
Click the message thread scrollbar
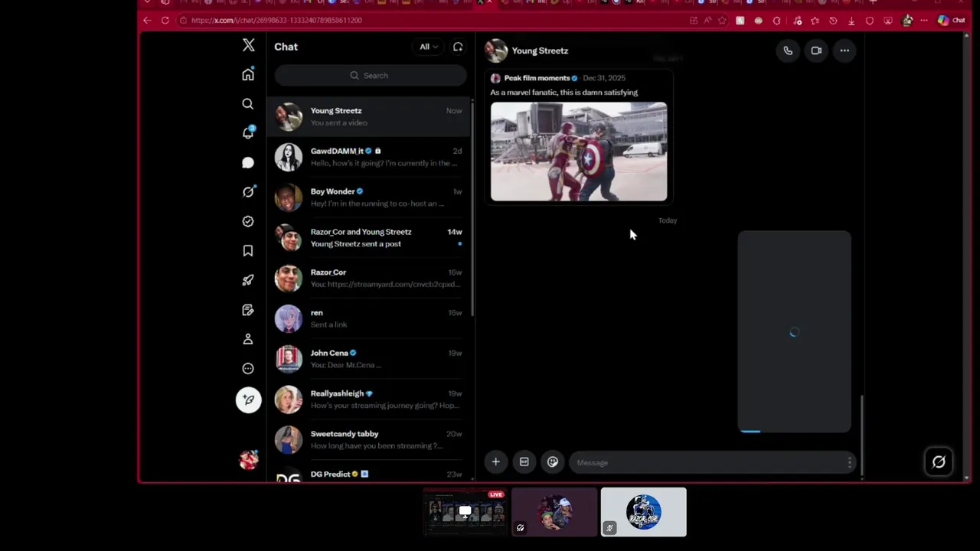pyautogui.click(x=862, y=435)
